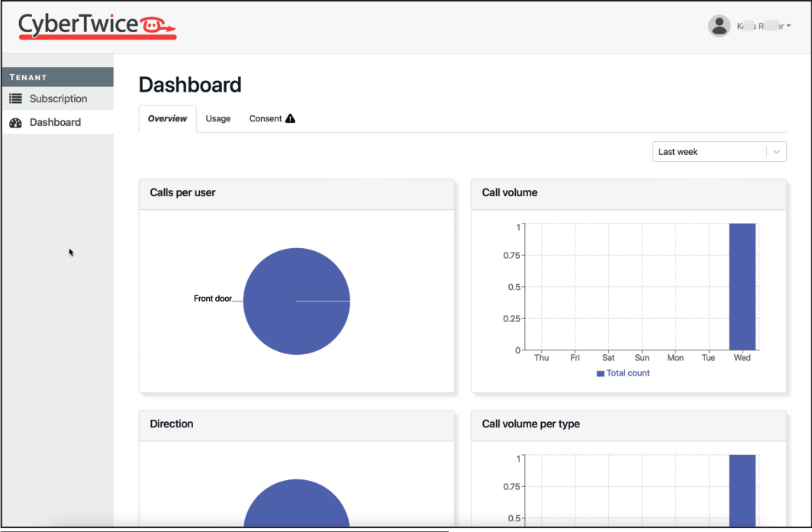Screen dimensions: 812x532
Task: Navigate to Subscription in the Tenant menu
Action: (x=58, y=98)
